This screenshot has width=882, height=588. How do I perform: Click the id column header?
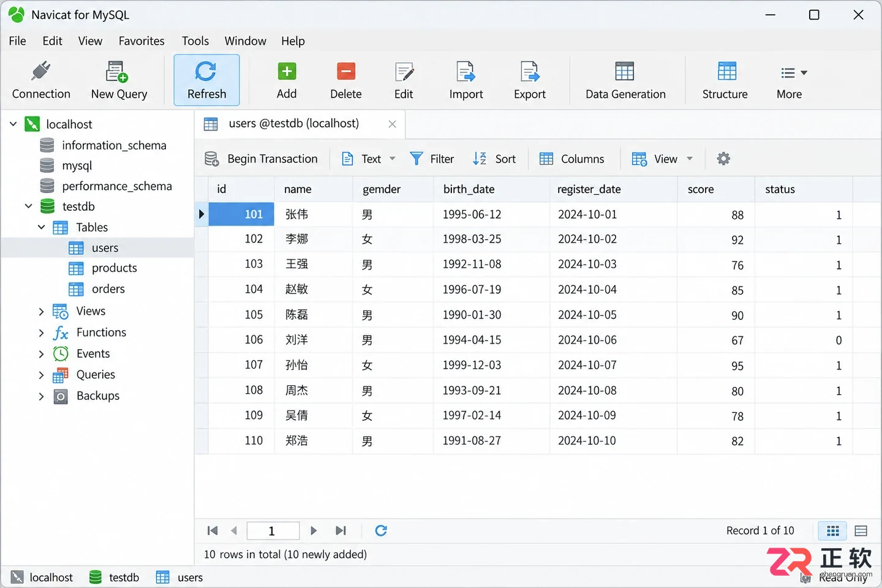tap(241, 189)
